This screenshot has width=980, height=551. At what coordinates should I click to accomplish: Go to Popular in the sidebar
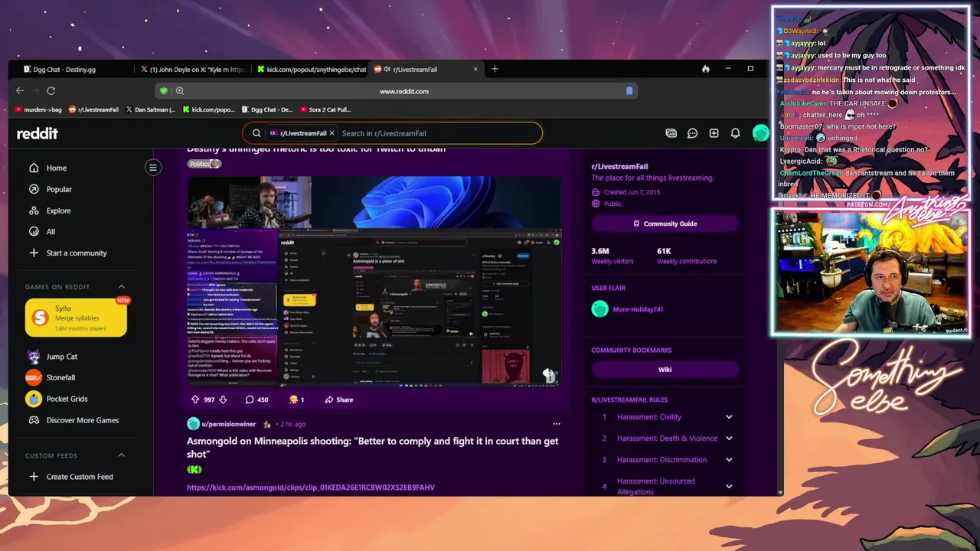(x=59, y=189)
